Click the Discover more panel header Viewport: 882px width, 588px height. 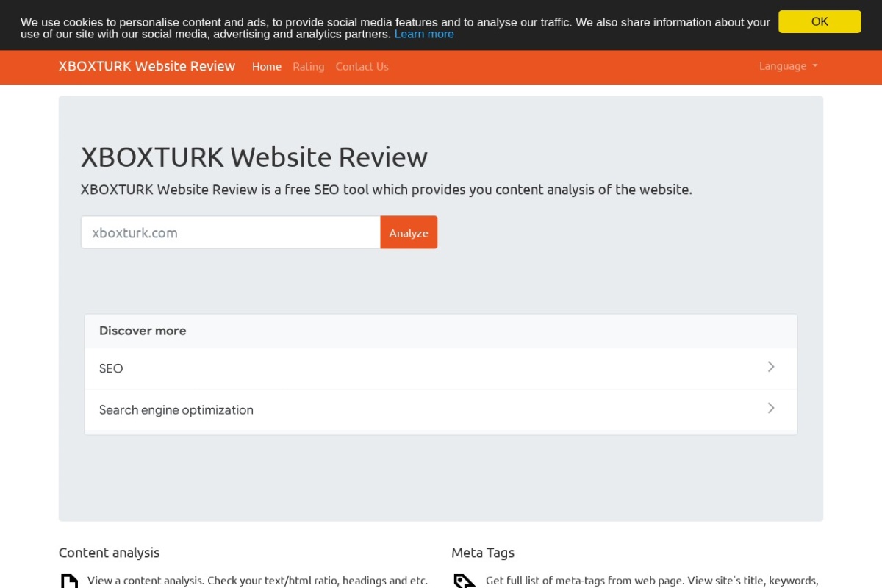[x=143, y=331]
